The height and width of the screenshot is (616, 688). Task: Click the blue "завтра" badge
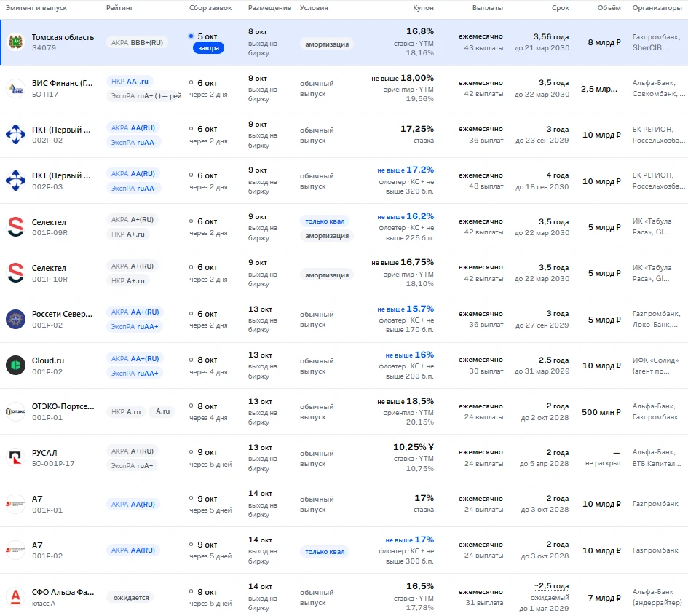[x=208, y=48]
